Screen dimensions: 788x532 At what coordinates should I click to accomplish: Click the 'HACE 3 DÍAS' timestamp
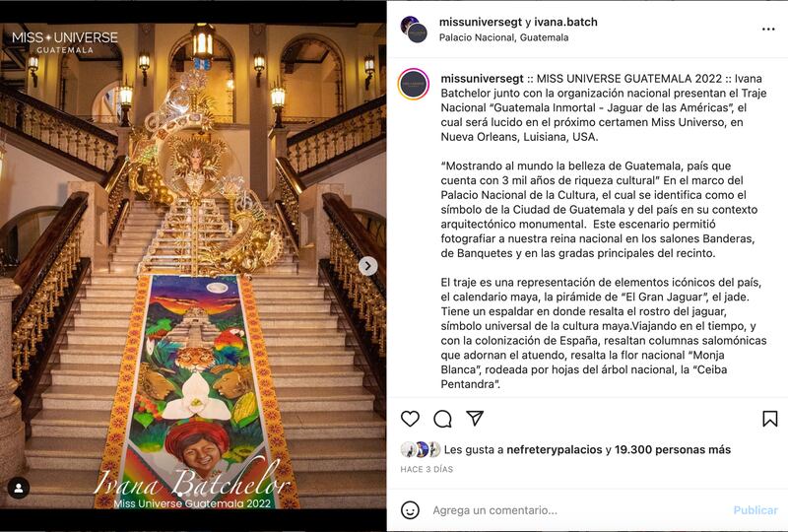427,469
